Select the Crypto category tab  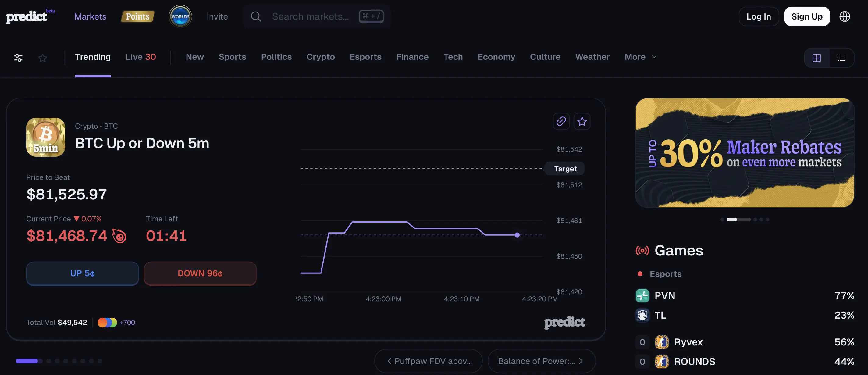pos(320,57)
